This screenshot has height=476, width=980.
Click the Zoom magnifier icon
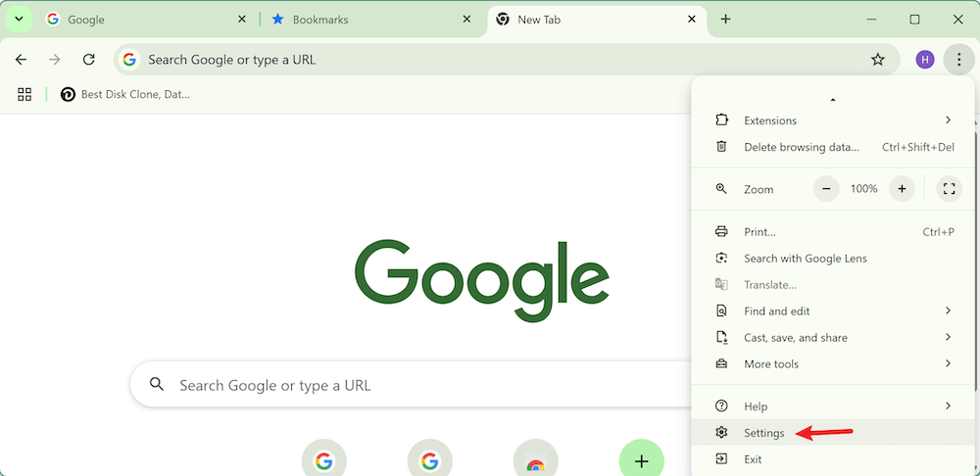721,188
